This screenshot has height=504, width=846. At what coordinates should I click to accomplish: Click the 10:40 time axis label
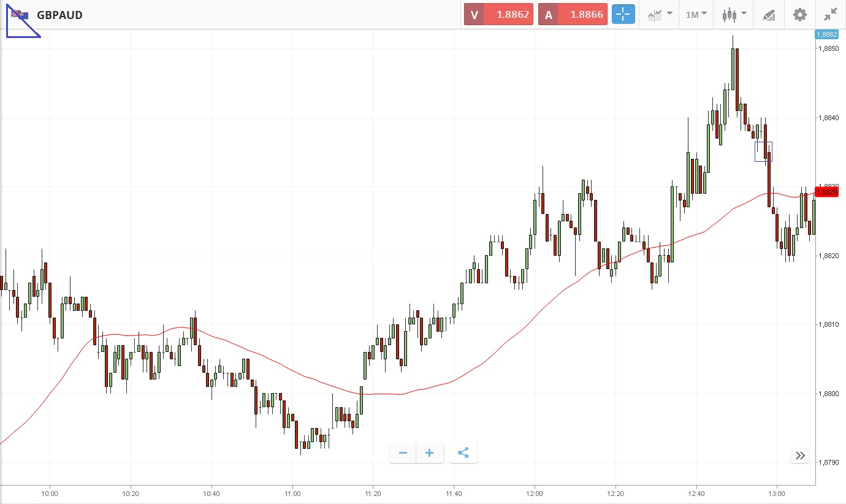click(x=211, y=493)
